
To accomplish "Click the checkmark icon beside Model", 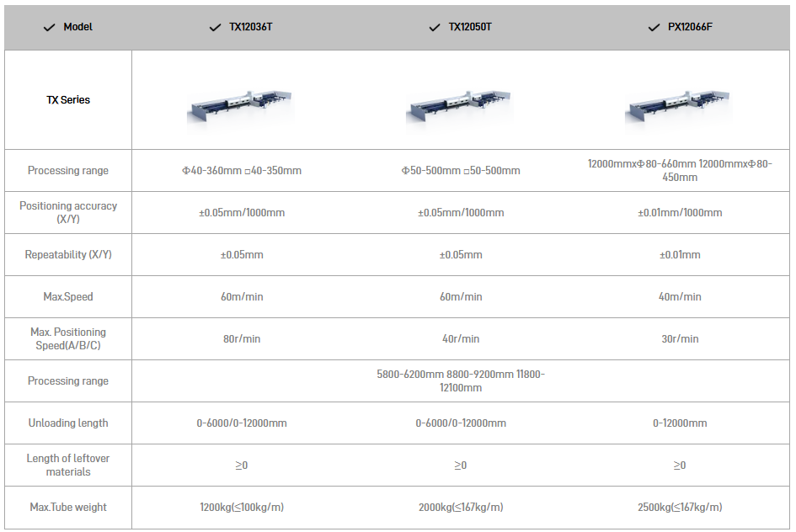I will tap(49, 28).
